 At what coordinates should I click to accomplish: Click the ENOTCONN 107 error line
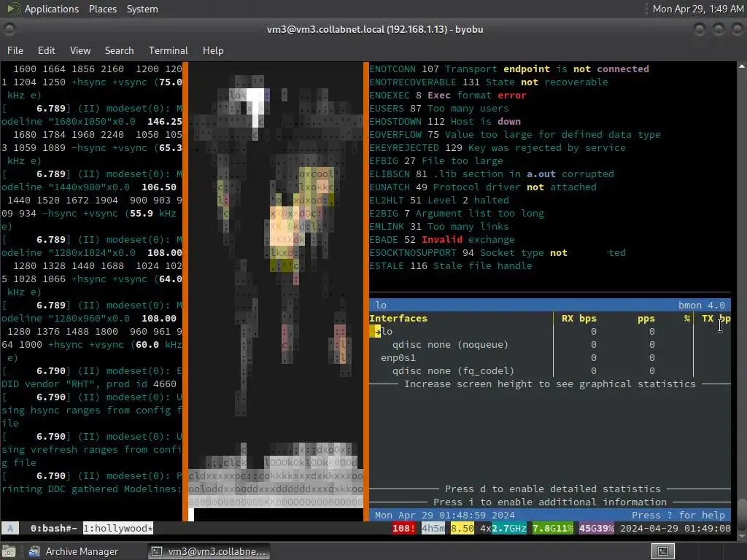(508, 69)
